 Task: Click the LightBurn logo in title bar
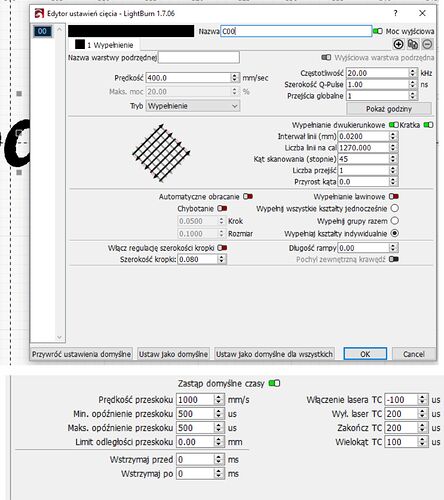(x=39, y=14)
